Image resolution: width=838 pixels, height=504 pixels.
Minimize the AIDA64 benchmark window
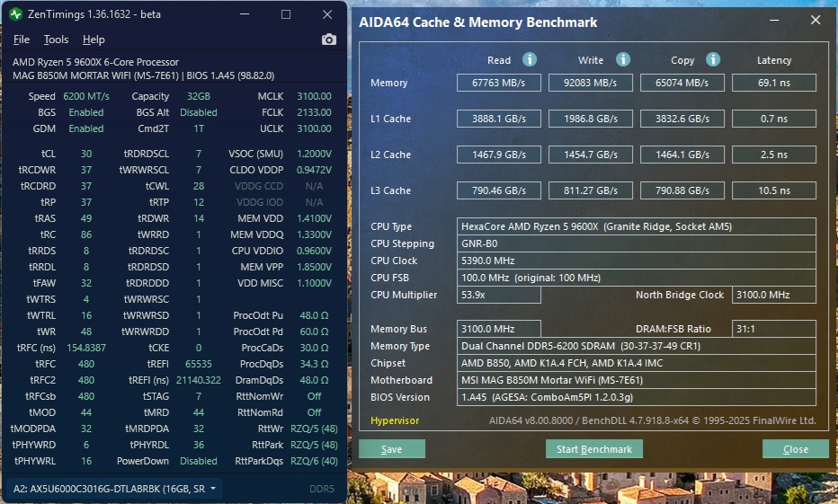(x=774, y=21)
